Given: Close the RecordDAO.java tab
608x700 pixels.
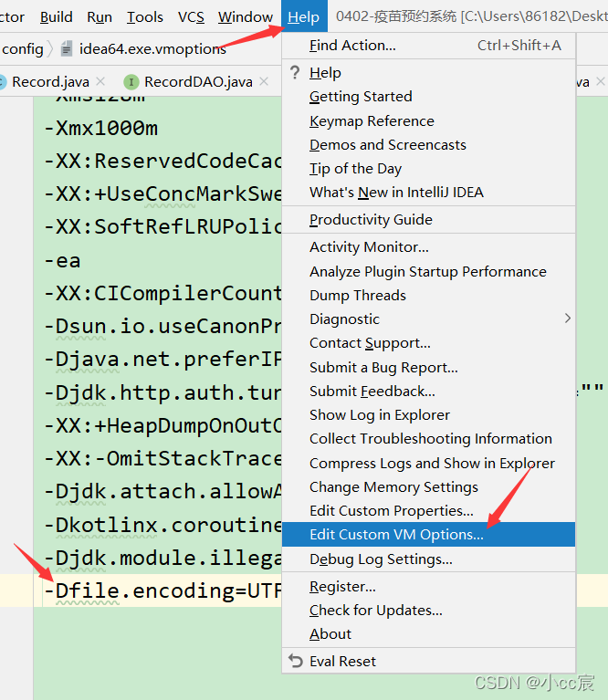Looking at the screenshot, I should coord(264,81).
